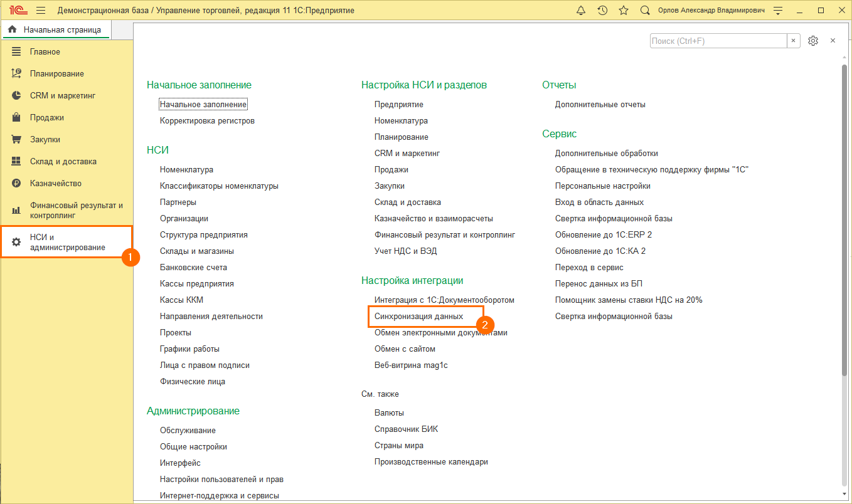Screen dimensions: 852x504
Task: Open the Казначейство section
Action: [55, 183]
